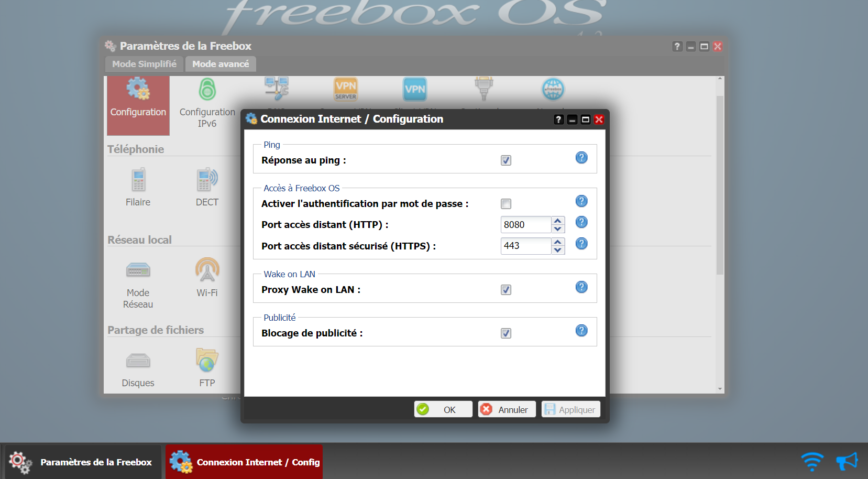Switch to Mode Simplifié tab

(x=144, y=64)
